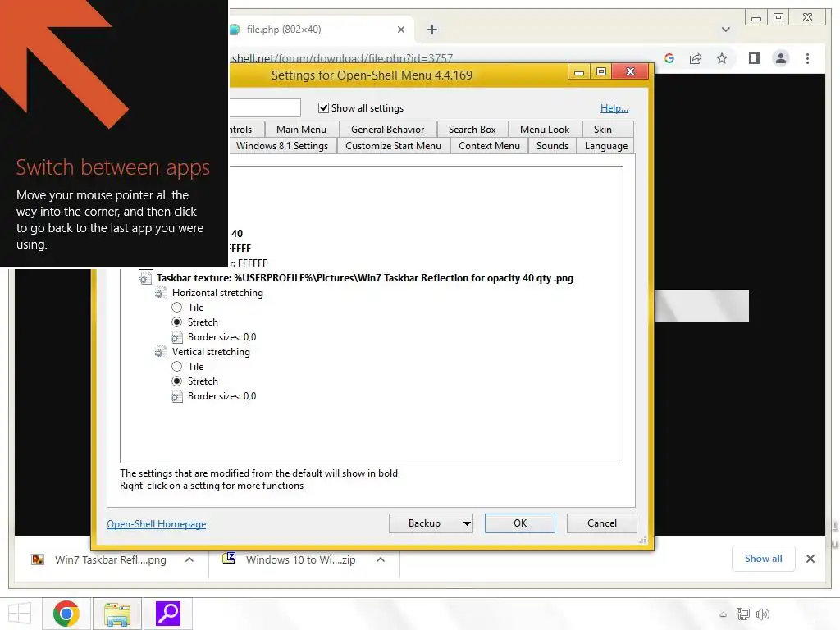Click the Share page icon in Chrome
Viewport: 840px width, 630px height.
tap(696, 58)
